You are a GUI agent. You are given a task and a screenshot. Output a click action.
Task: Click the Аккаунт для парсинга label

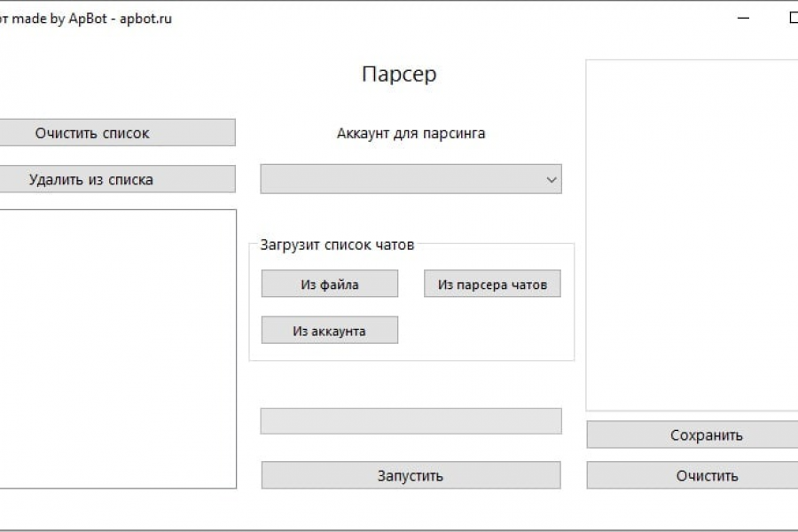[x=411, y=134]
